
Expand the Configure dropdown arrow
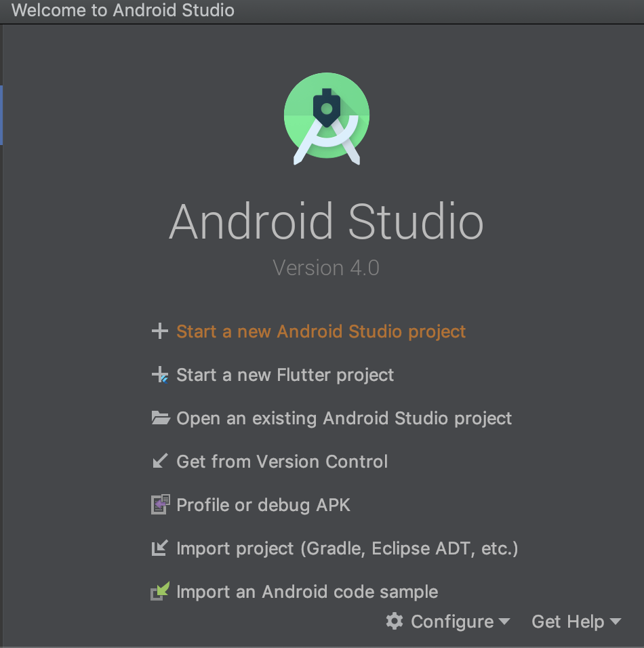504,622
